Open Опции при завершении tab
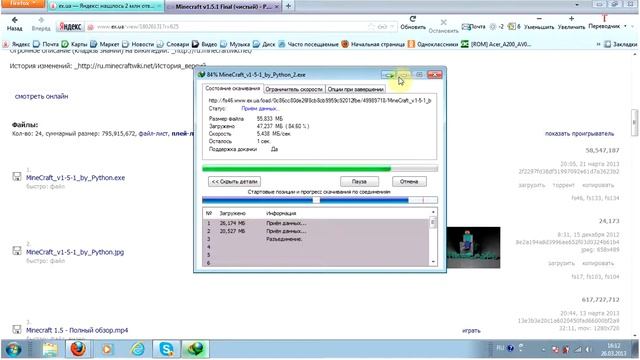Viewport: 640px width, 360px height. (x=356, y=89)
